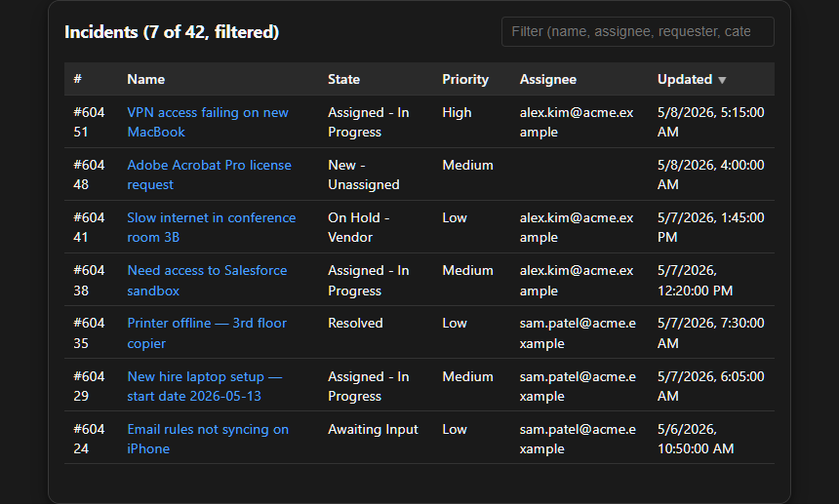This screenshot has height=504, width=839.
Task: Click alex.kim assignee in Slow internet row
Action: (x=577, y=227)
